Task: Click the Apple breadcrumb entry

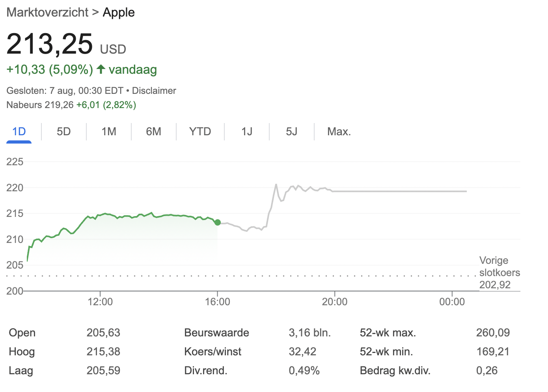Action: (119, 12)
